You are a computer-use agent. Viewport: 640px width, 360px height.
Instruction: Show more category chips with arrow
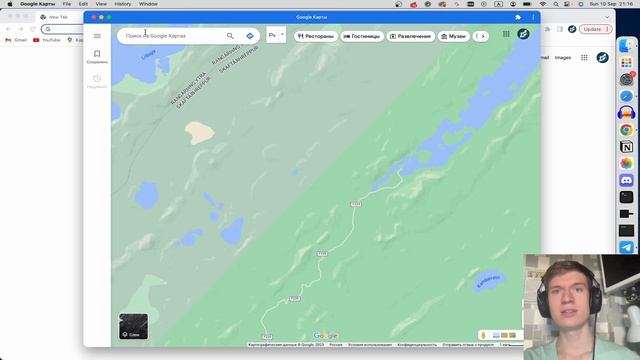pos(482,36)
